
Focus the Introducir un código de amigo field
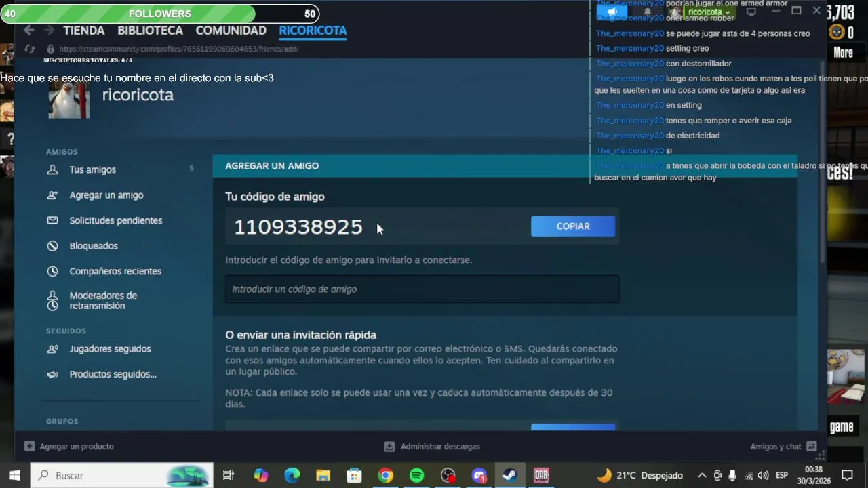tap(422, 289)
